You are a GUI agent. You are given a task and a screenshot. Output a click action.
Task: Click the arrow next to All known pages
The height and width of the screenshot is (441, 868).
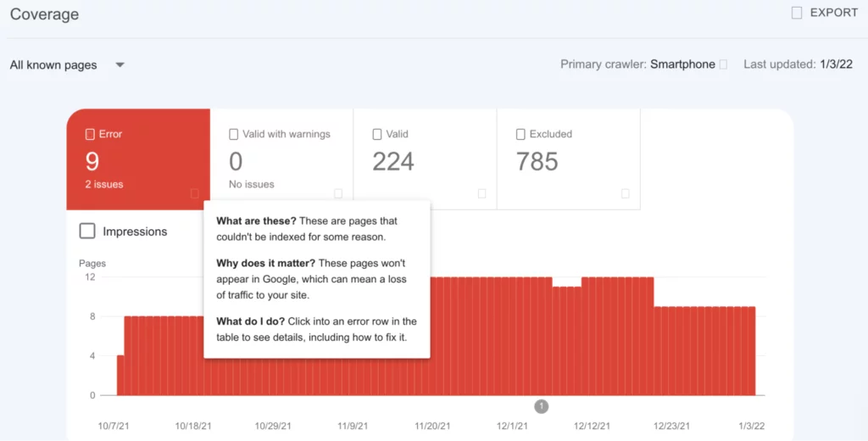(x=120, y=65)
